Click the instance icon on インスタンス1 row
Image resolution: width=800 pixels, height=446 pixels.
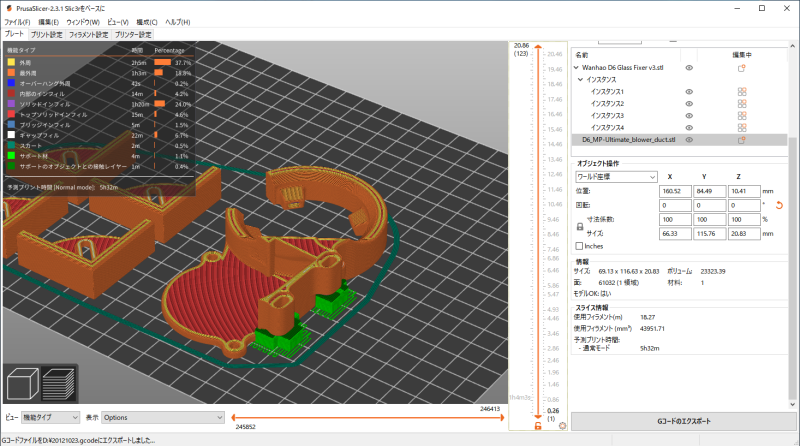tap(742, 92)
